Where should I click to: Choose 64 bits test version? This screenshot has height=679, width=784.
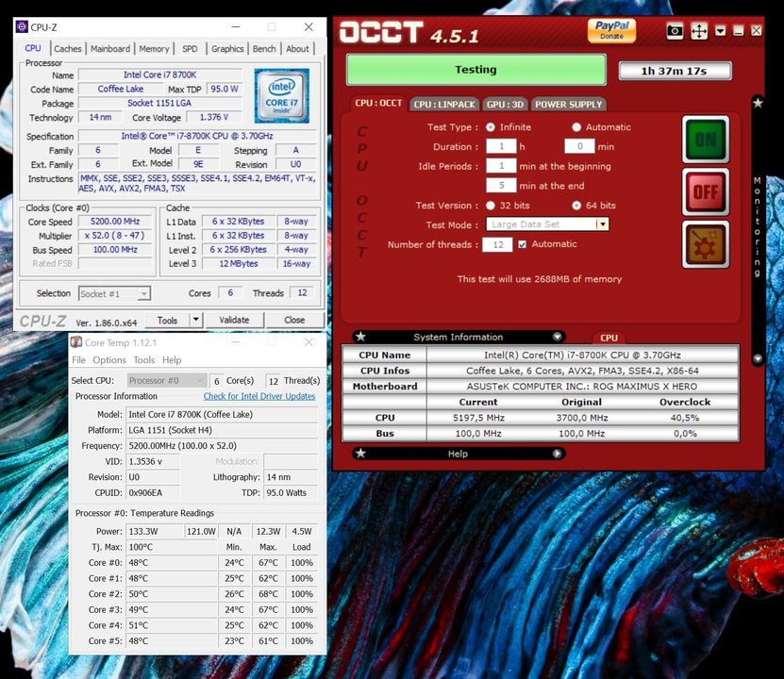click(x=576, y=206)
